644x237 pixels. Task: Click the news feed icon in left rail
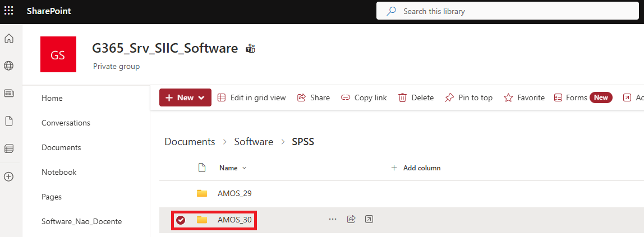click(x=9, y=94)
